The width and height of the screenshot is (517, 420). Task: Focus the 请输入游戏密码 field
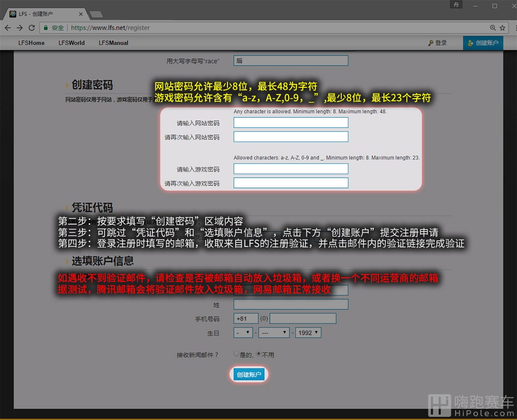[x=291, y=168]
